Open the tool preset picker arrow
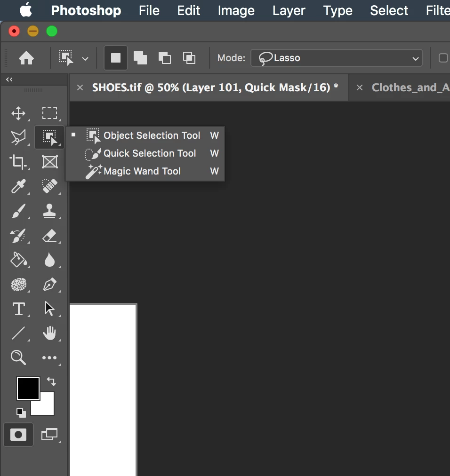The image size is (450, 476). click(x=85, y=59)
